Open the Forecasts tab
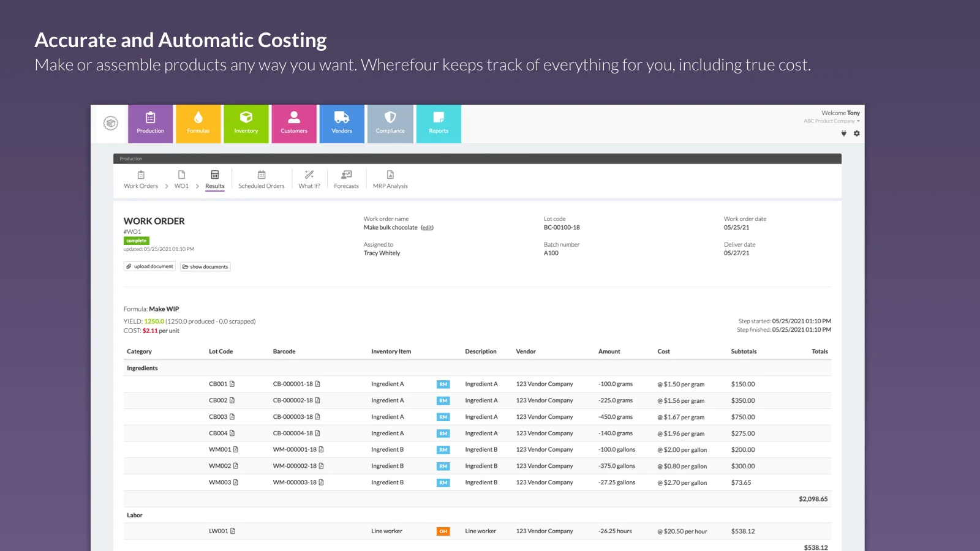Screen dimensions: 980x551 [x=347, y=180]
